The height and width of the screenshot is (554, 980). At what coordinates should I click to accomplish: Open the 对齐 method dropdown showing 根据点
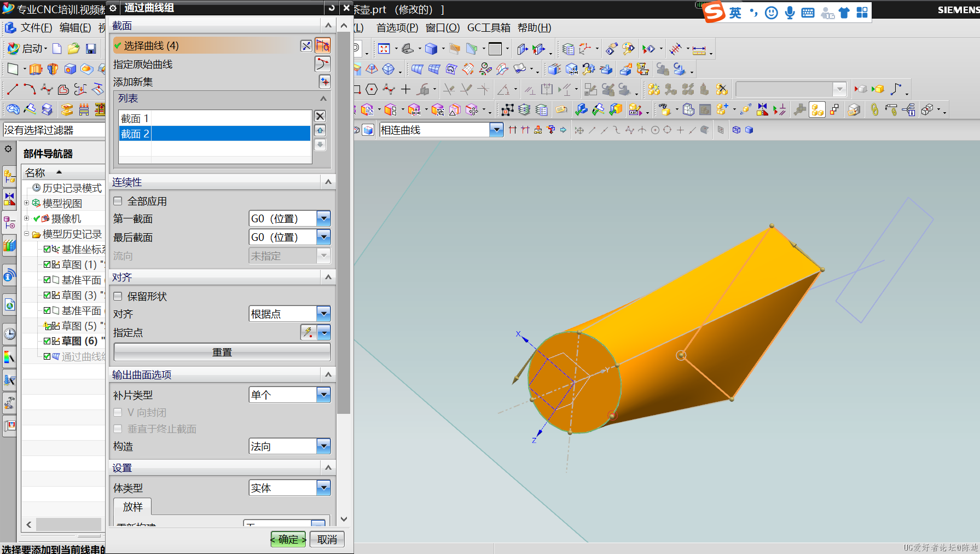(324, 314)
